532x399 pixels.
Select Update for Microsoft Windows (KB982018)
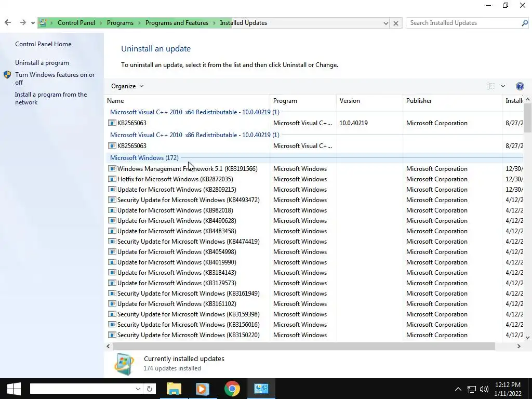[x=315, y=210]
